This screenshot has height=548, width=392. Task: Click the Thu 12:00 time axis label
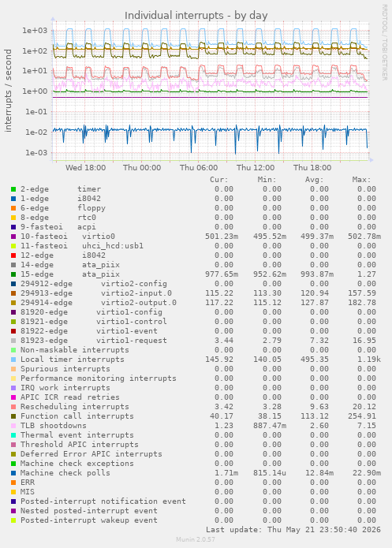tap(256, 168)
